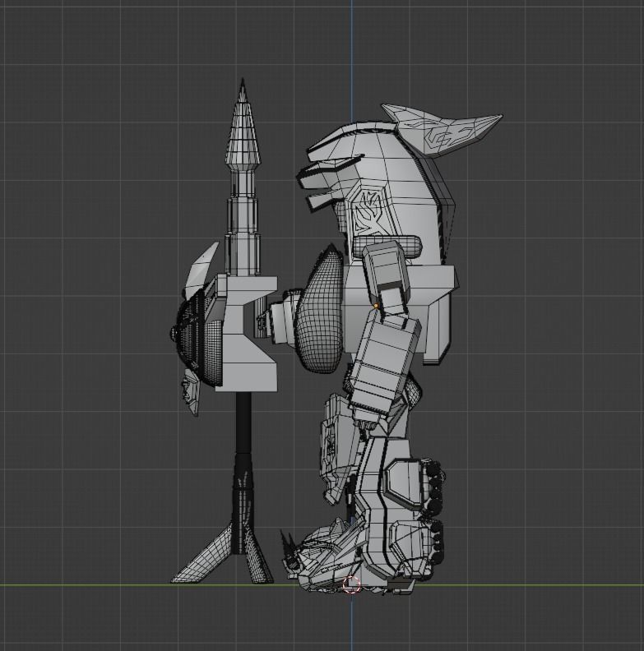Click the red-white 3D cursor at the origin

click(x=351, y=584)
